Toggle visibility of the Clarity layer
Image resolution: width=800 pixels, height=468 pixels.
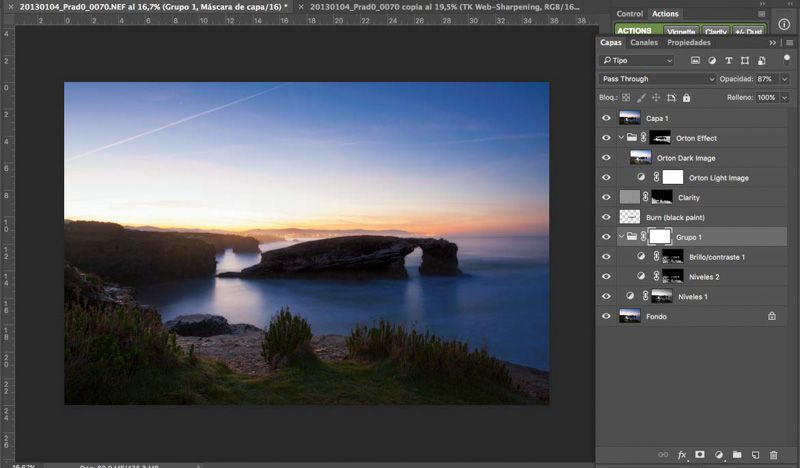(x=606, y=198)
